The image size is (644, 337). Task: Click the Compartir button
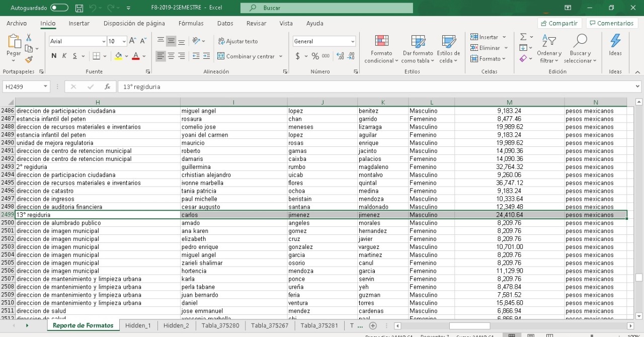pyautogui.click(x=559, y=23)
